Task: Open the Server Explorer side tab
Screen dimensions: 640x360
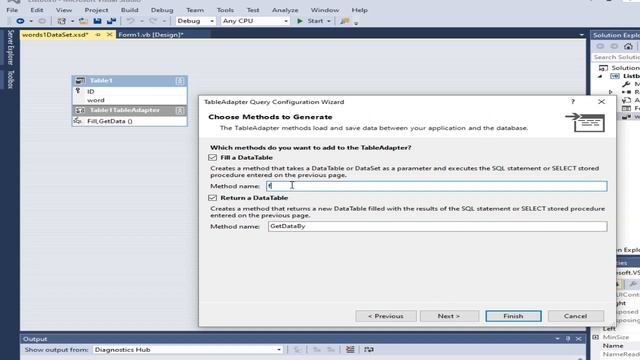Action: pos(11,47)
